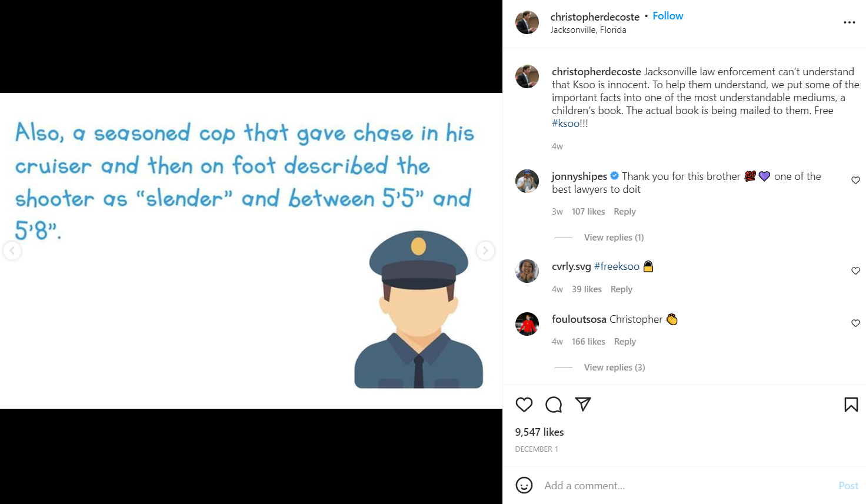Reply to cvrly.svg's comment

pyautogui.click(x=621, y=289)
